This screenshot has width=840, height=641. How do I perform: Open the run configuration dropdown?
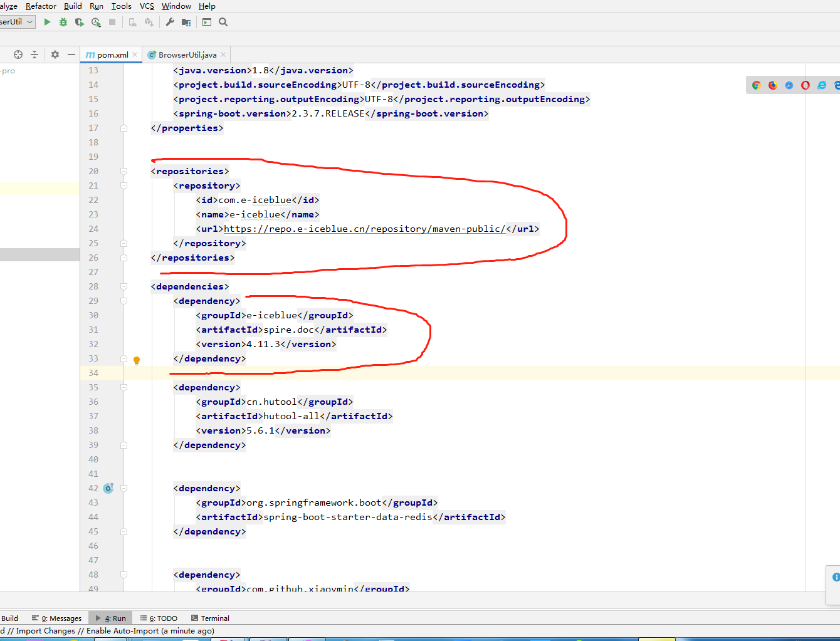17,22
